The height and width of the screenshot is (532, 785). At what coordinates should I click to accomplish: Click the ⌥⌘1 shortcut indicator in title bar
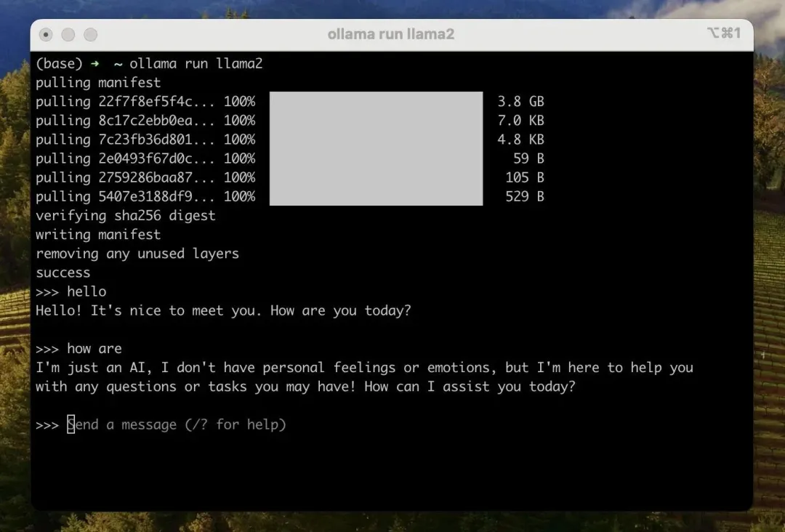[723, 33]
